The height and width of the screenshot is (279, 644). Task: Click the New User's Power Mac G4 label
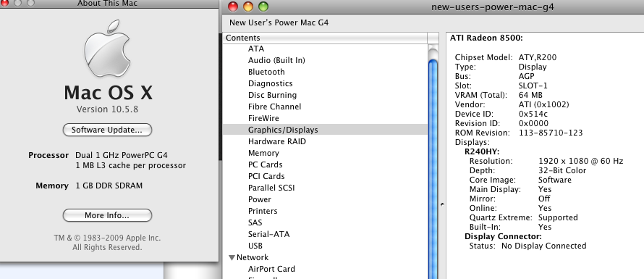279,22
